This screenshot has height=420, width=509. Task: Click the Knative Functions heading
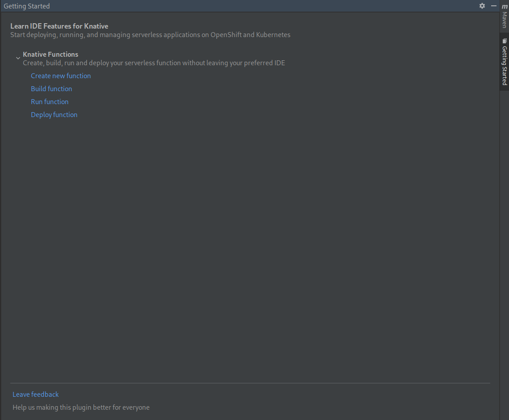(x=50, y=54)
